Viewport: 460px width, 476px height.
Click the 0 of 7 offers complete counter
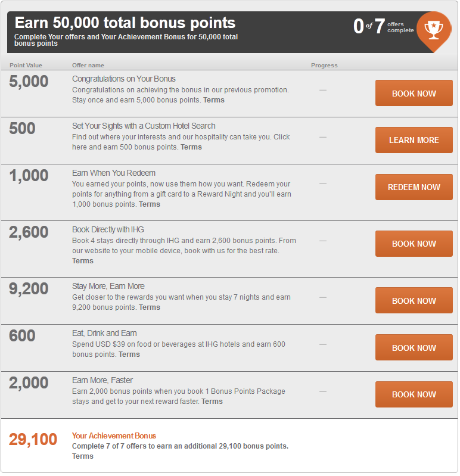[x=383, y=26]
